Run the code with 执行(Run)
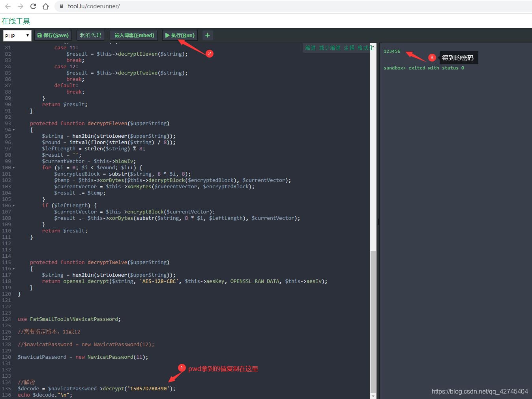532x399 pixels. click(180, 35)
